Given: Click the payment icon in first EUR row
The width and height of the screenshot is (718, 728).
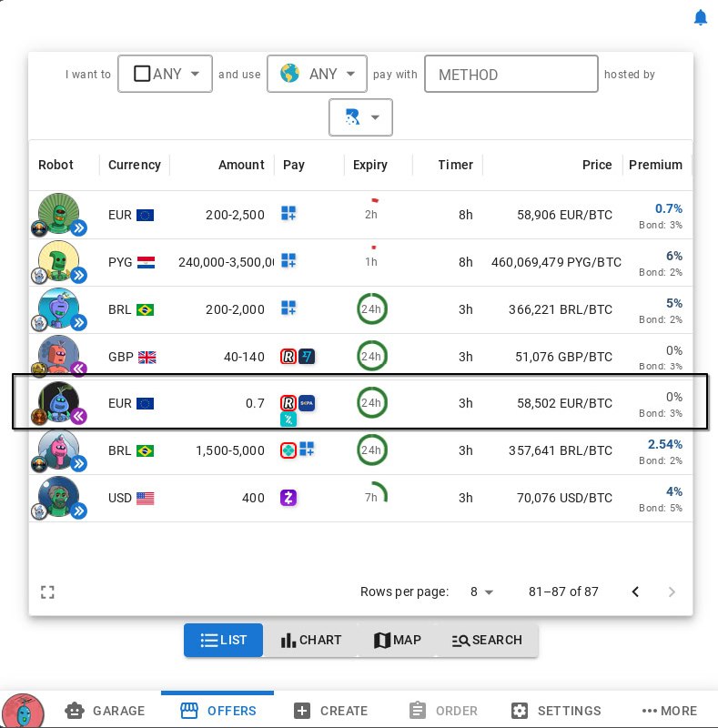Looking at the screenshot, I should pos(288,214).
